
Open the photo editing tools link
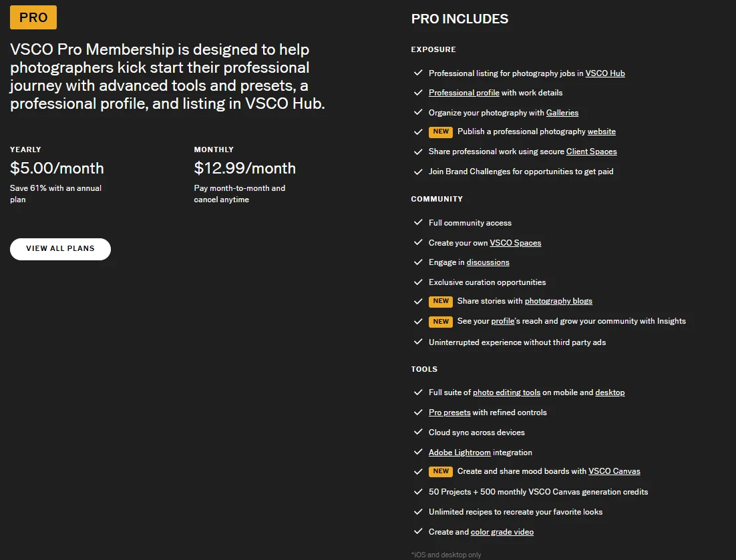506,392
